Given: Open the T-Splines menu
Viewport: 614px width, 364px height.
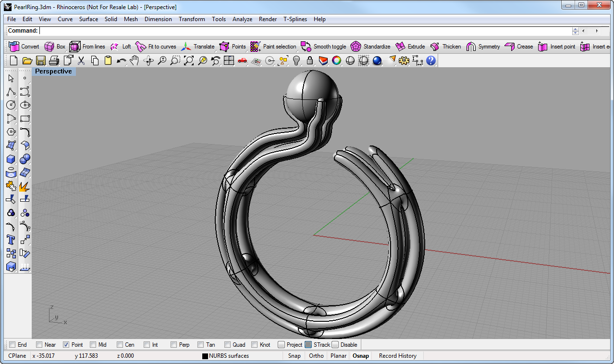Looking at the screenshot, I should pos(295,19).
